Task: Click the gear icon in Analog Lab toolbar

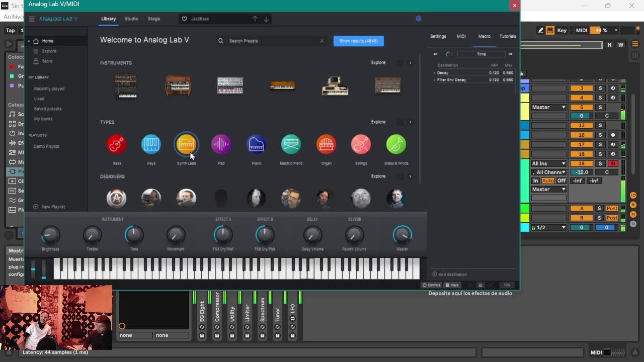Action: coord(419,19)
